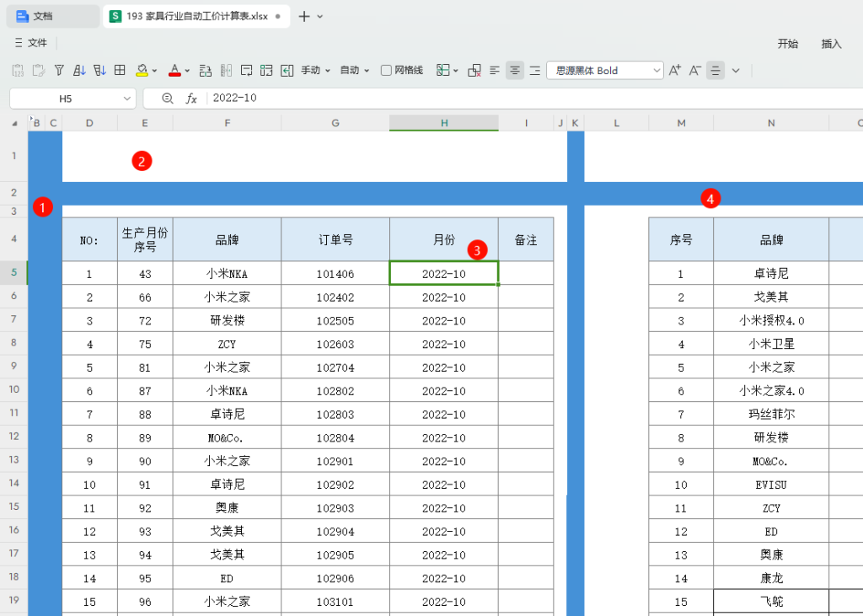
Task: Switch to the 开始 tab
Action: [788, 44]
